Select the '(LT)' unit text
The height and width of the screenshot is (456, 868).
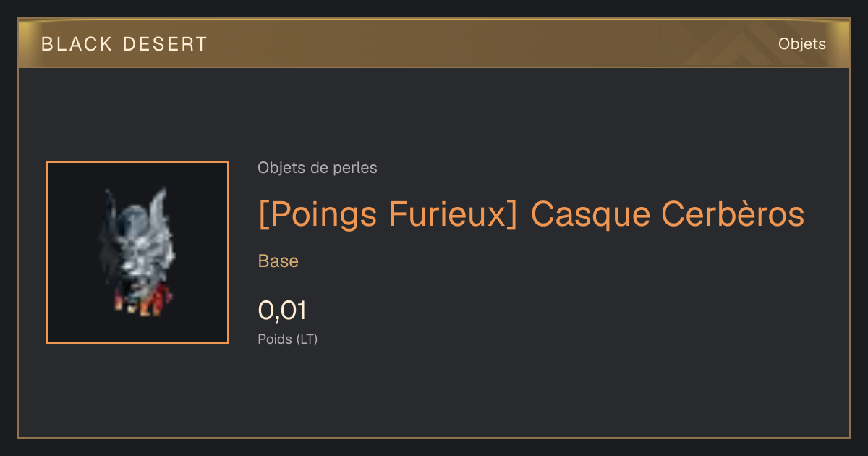(x=307, y=339)
